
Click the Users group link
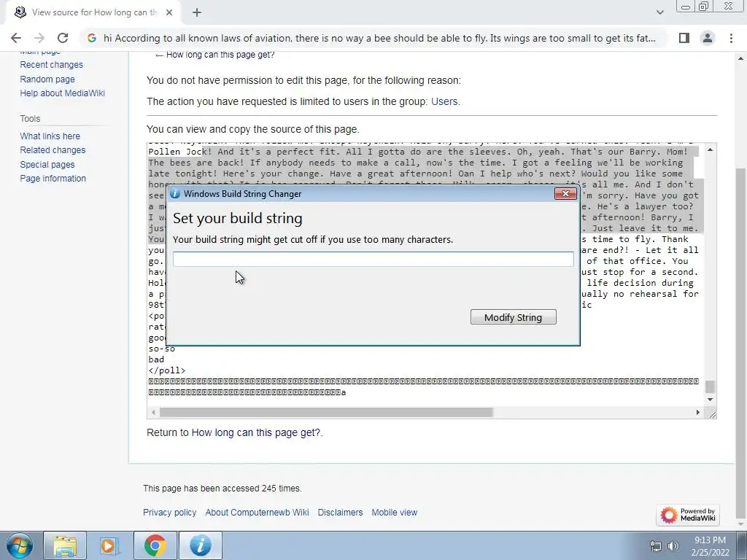444,101
